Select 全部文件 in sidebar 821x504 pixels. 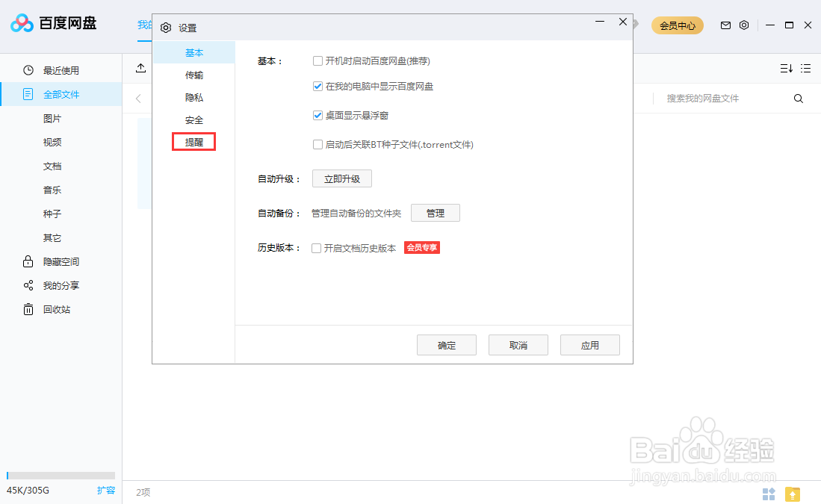pyautogui.click(x=61, y=94)
